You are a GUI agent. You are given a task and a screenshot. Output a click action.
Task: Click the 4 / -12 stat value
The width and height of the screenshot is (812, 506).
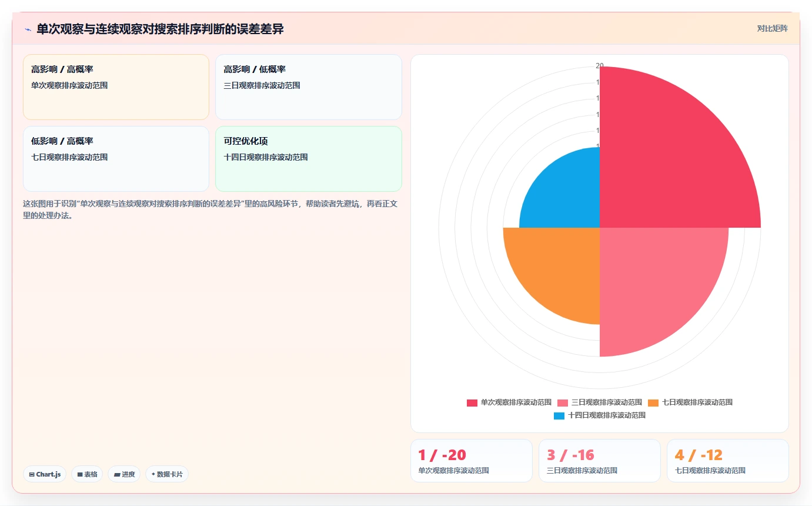click(699, 455)
